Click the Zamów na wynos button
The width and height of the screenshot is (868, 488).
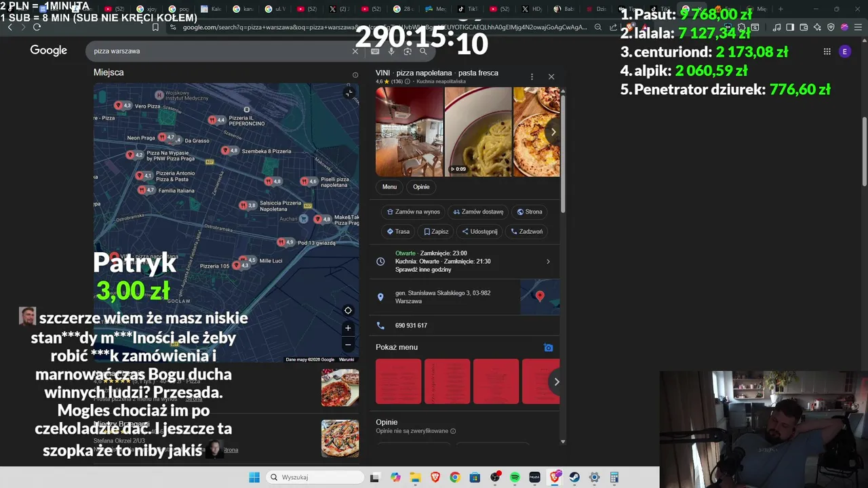pyautogui.click(x=413, y=211)
